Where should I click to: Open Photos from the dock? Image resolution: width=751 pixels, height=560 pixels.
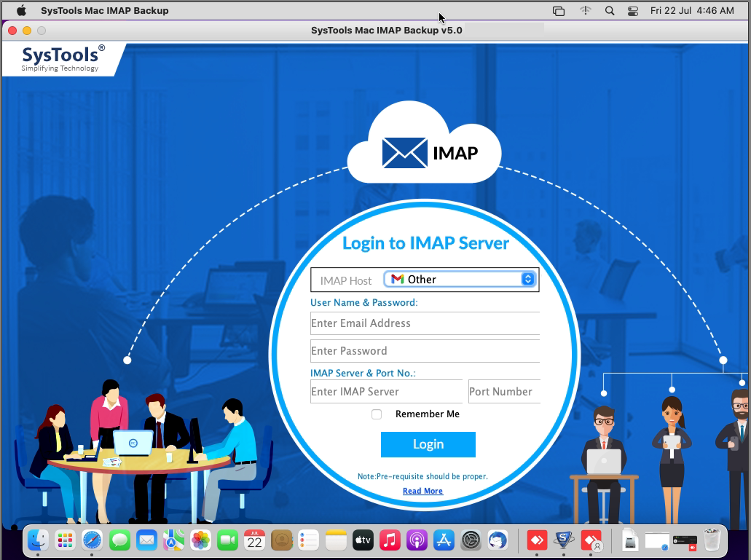201,541
